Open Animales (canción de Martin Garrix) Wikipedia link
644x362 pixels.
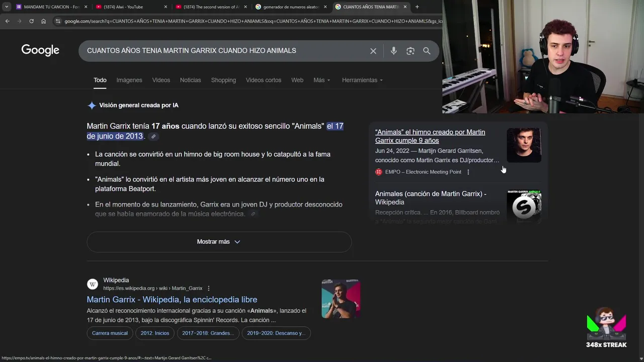[x=431, y=198]
